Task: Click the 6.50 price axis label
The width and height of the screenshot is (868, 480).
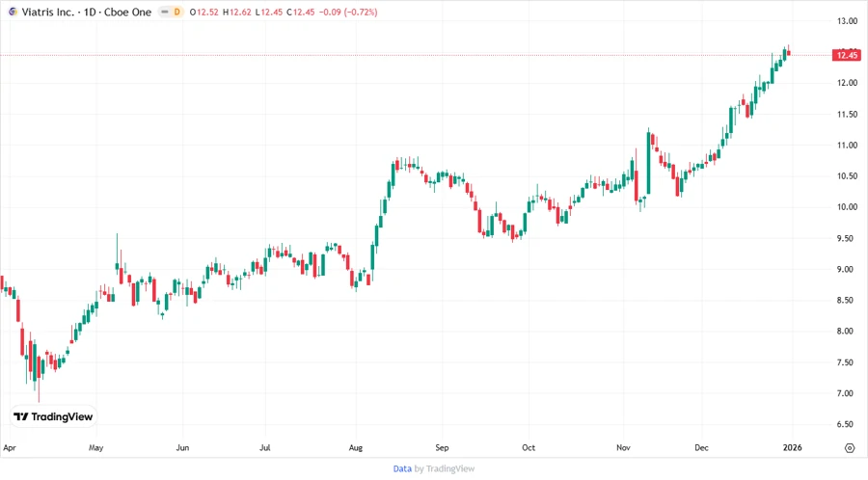Action: (x=847, y=424)
